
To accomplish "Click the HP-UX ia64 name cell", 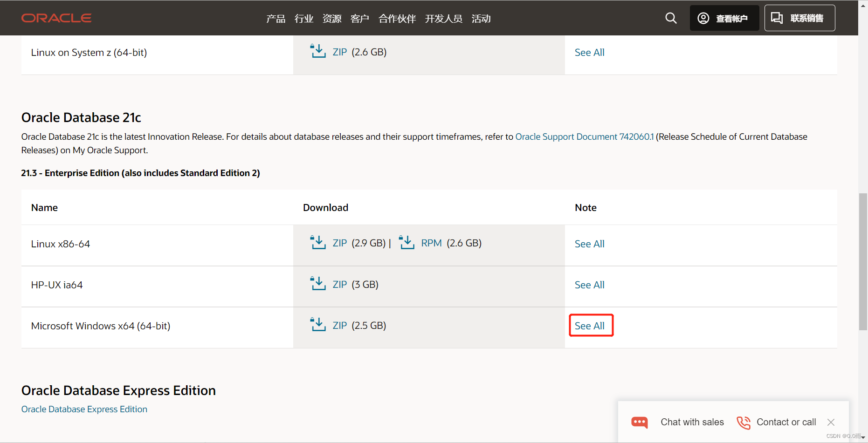I will [157, 286].
